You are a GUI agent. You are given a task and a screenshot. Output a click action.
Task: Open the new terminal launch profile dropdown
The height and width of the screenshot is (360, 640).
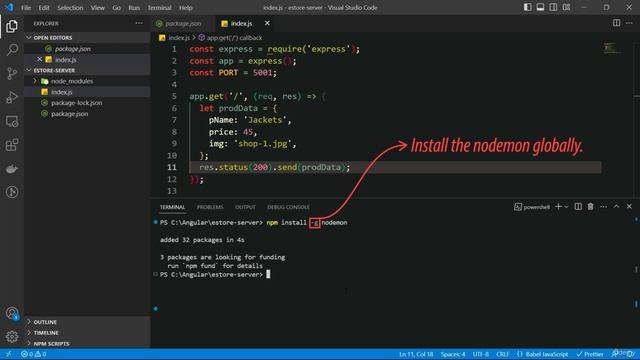[x=567, y=207]
